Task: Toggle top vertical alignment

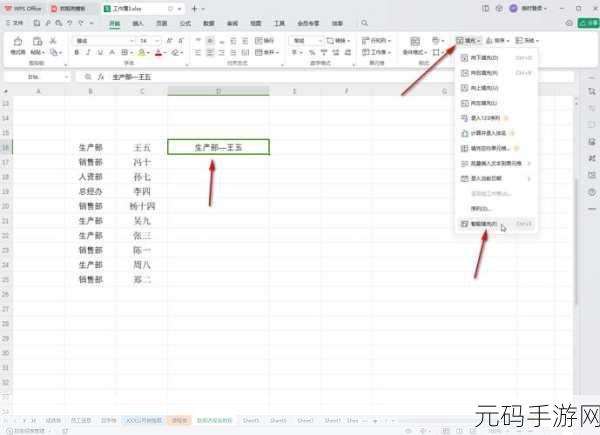Action: point(198,41)
